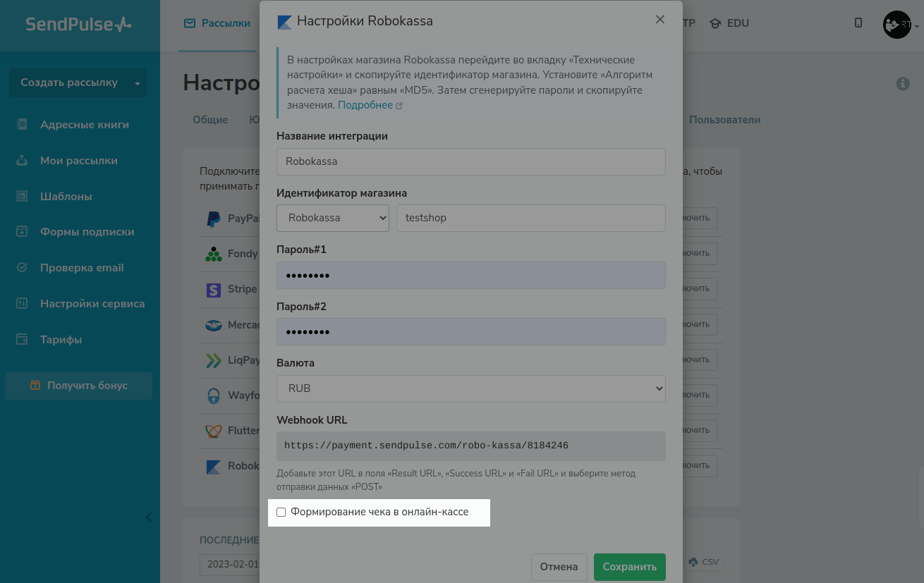This screenshot has height=583, width=924.
Task: Click the Save button in Robokassa settings
Action: click(x=629, y=567)
